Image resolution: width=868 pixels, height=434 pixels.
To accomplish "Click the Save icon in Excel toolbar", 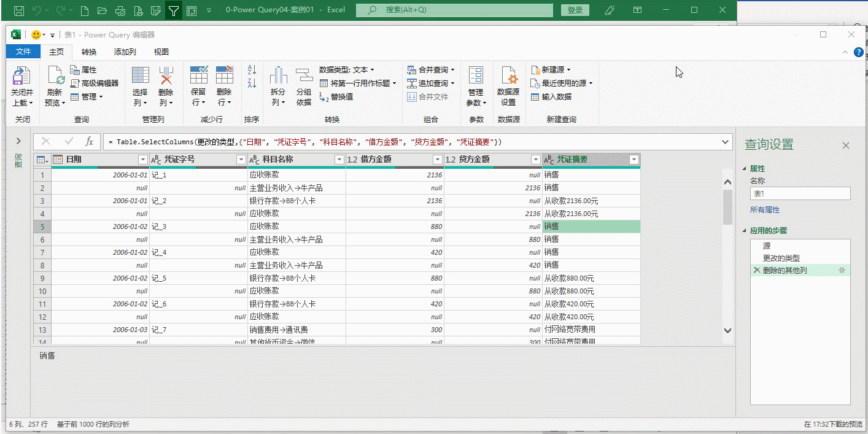I will [18, 10].
